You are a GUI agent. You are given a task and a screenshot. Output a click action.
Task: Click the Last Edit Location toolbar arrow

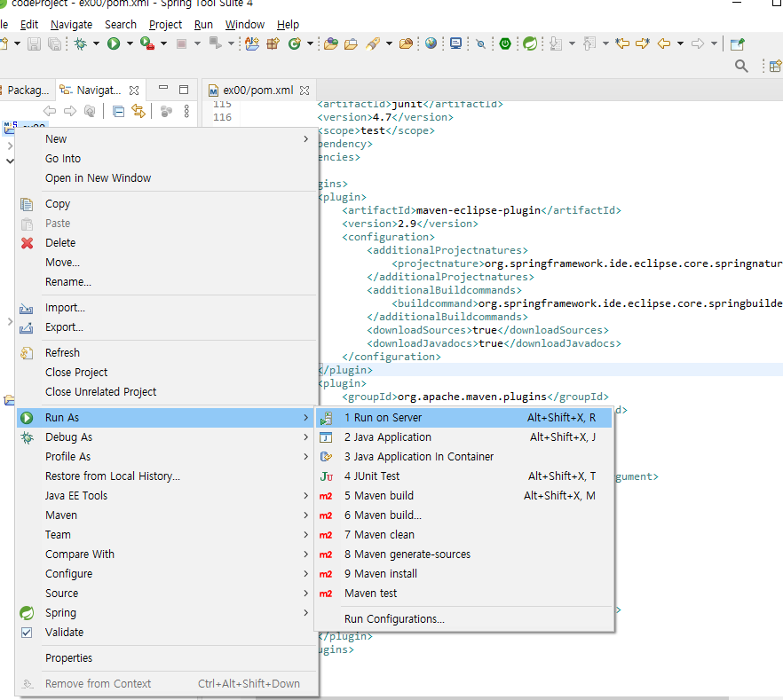tap(622, 43)
